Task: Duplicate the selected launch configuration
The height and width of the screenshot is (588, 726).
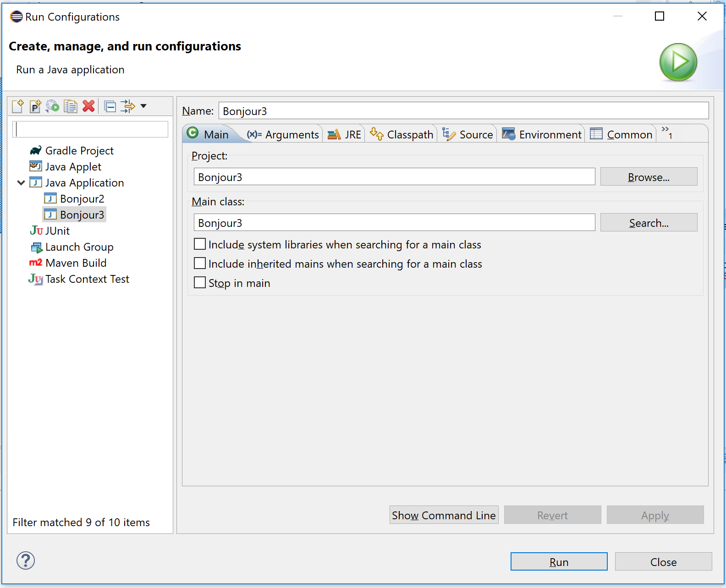Action: click(71, 106)
